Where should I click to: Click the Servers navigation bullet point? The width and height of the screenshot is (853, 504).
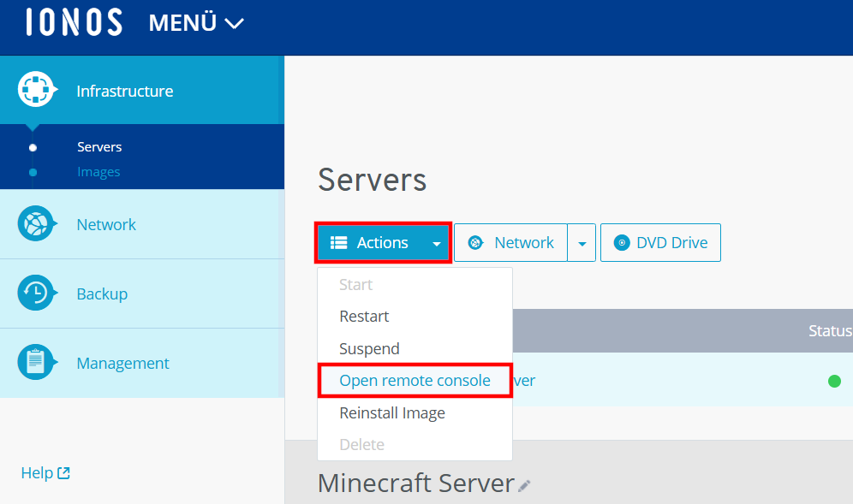coord(33,146)
